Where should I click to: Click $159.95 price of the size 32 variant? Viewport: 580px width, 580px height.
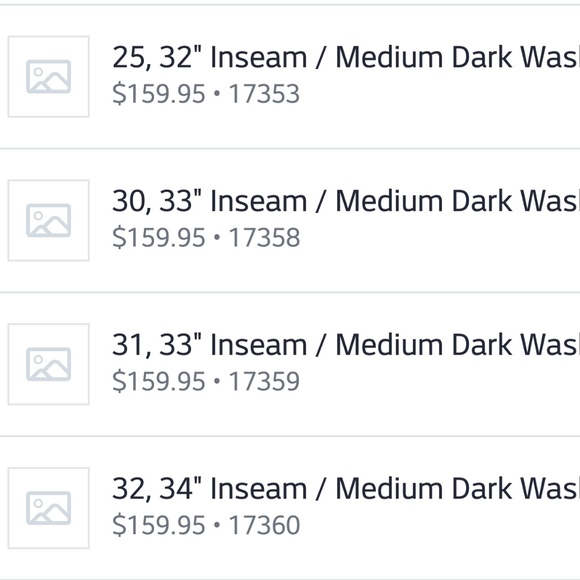(159, 525)
